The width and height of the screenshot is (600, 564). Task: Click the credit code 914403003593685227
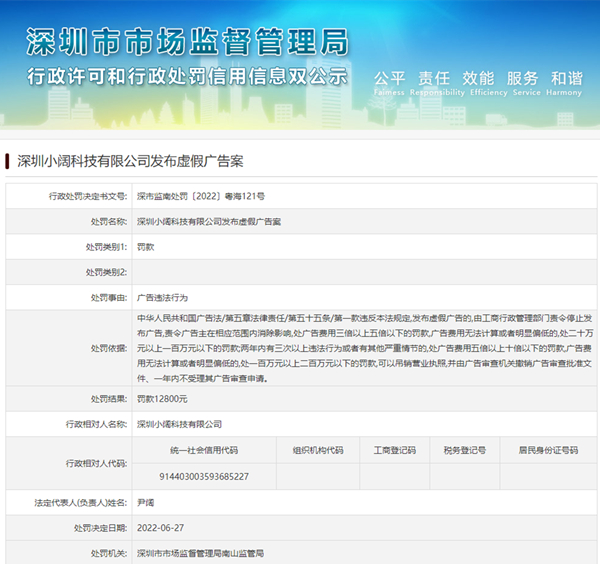click(203, 476)
